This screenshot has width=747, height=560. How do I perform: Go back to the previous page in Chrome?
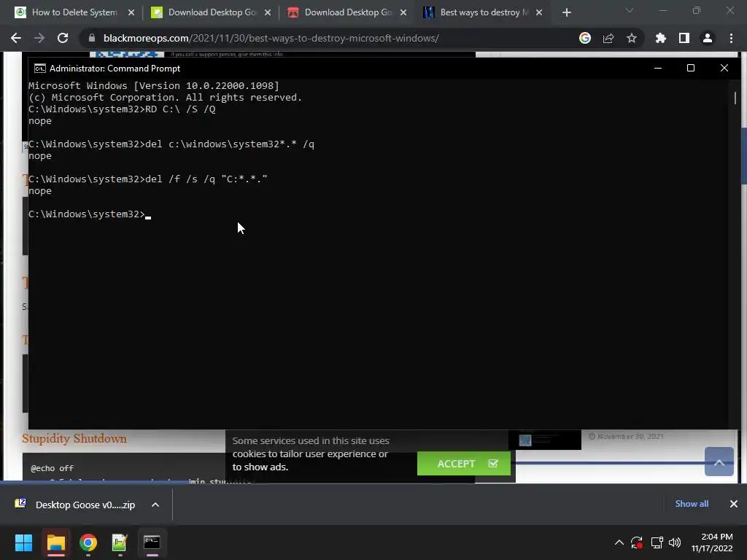click(16, 38)
